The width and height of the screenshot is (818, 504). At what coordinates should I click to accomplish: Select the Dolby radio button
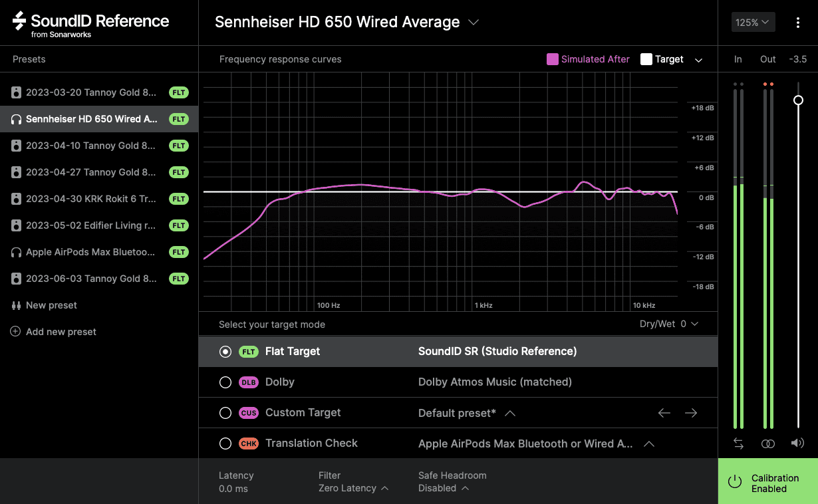tap(225, 382)
